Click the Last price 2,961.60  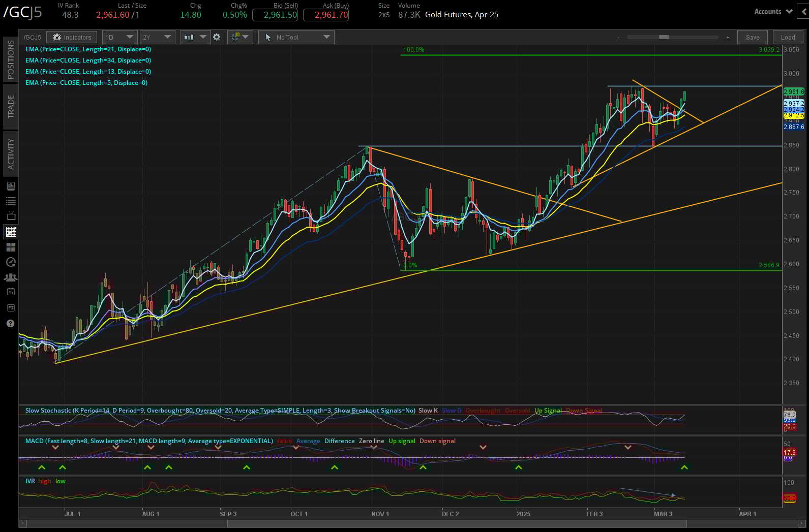tap(112, 15)
